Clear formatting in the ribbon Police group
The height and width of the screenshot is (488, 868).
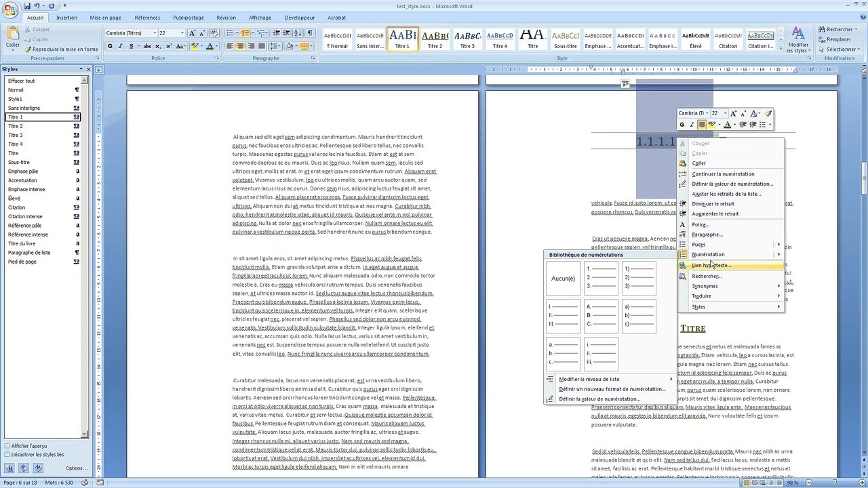215,33
